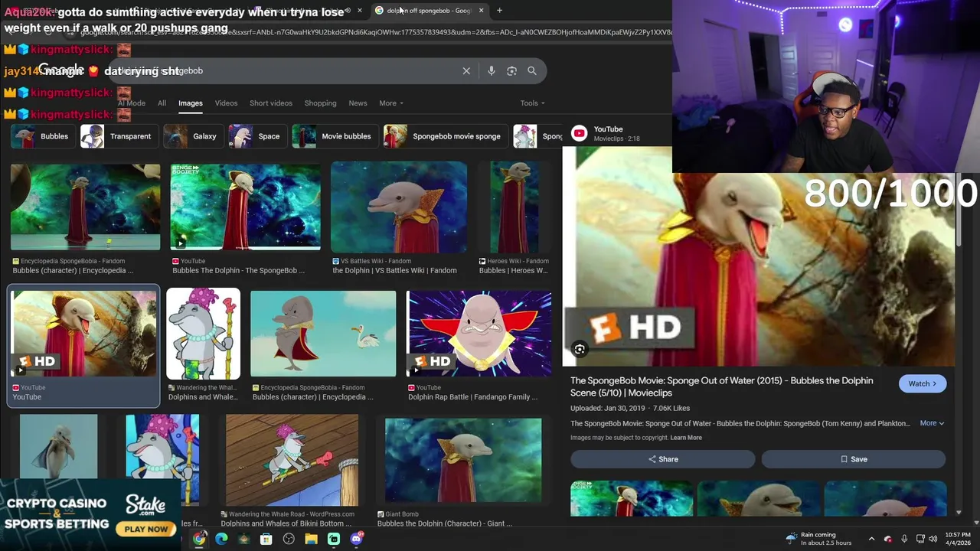Select the Images tab

tap(191, 103)
